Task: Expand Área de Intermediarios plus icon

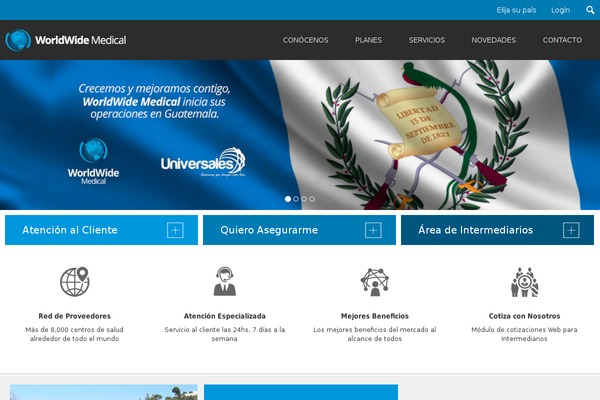Action: pyautogui.click(x=571, y=230)
